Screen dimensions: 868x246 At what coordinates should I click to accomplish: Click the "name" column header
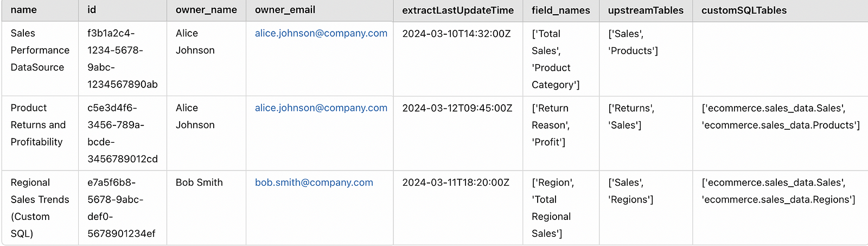[24, 10]
